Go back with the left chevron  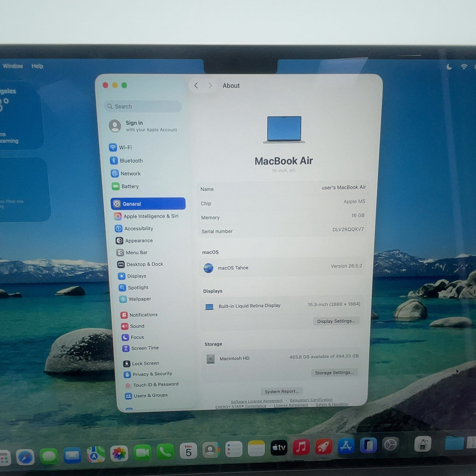196,85
